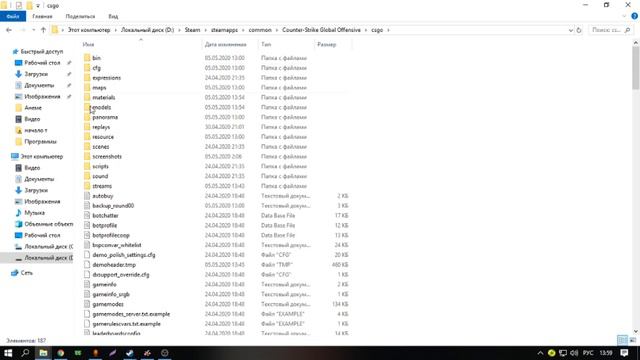
Task: Open the Windows Start menu
Action: (x=8, y=353)
